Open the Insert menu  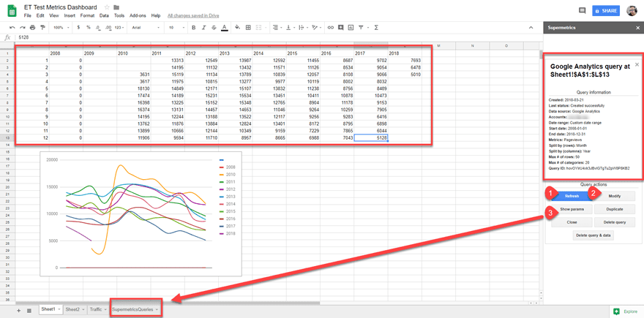click(x=70, y=15)
